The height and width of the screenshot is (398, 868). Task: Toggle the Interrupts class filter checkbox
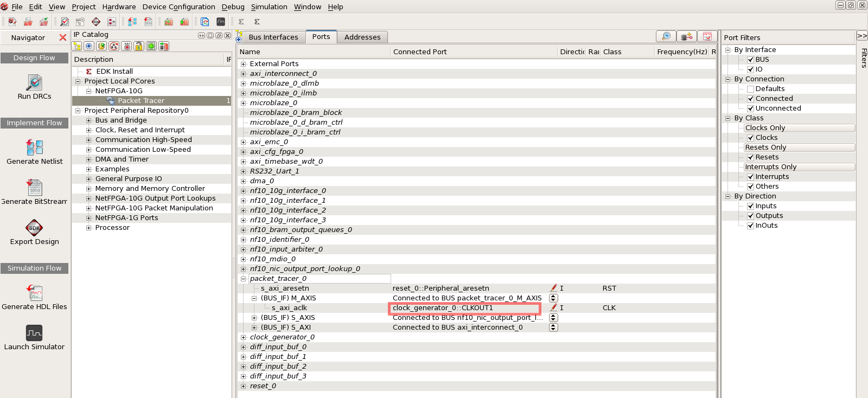click(751, 177)
